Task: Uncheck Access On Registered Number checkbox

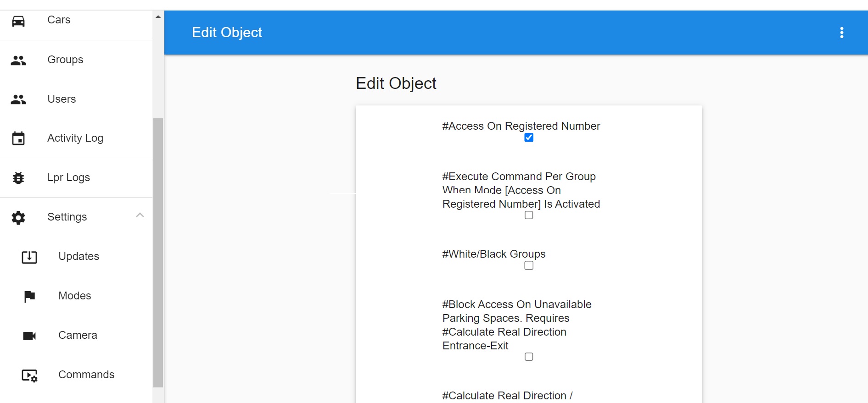Action: pos(529,138)
